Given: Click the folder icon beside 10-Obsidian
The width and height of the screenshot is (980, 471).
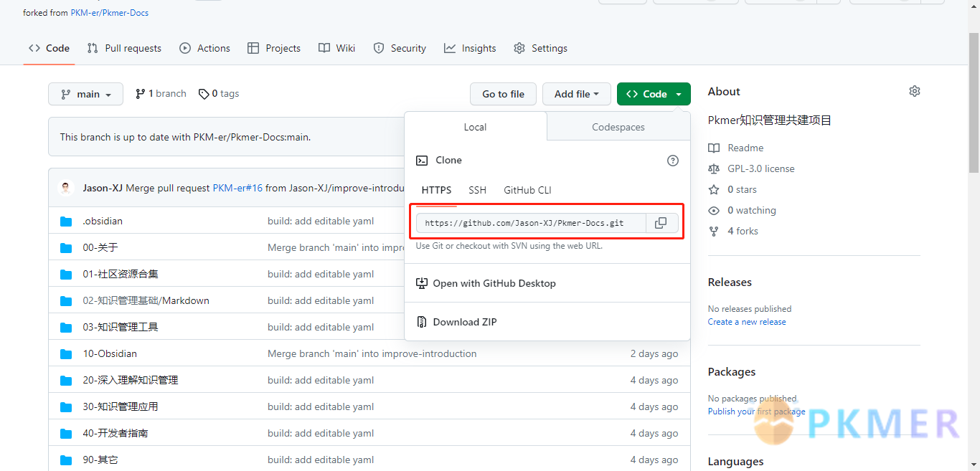Looking at the screenshot, I should pyautogui.click(x=66, y=353).
